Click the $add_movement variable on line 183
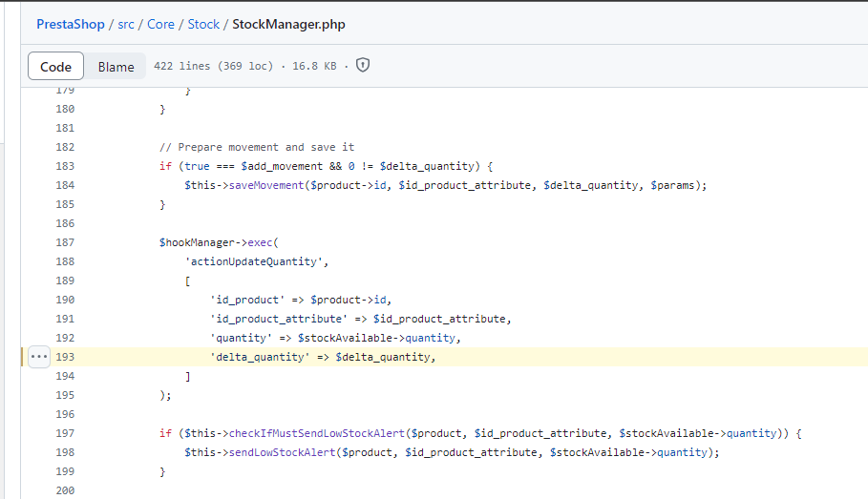868x499 pixels. (282, 166)
